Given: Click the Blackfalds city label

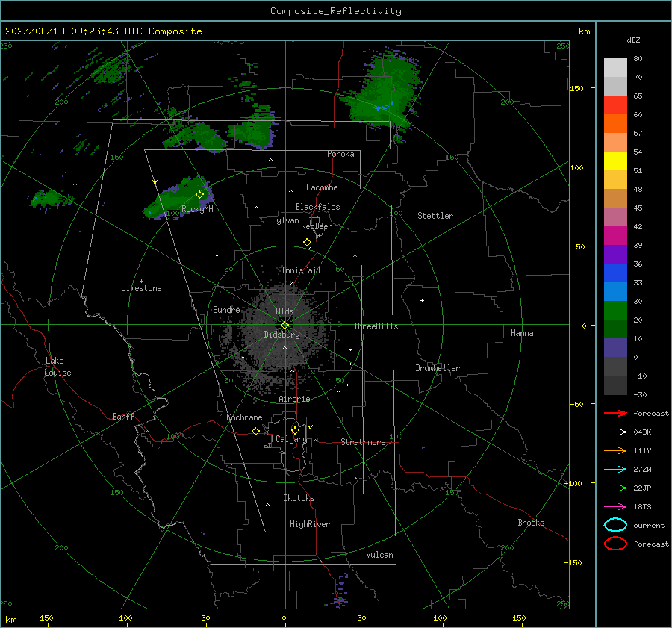Looking at the screenshot, I should click(317, 207).
